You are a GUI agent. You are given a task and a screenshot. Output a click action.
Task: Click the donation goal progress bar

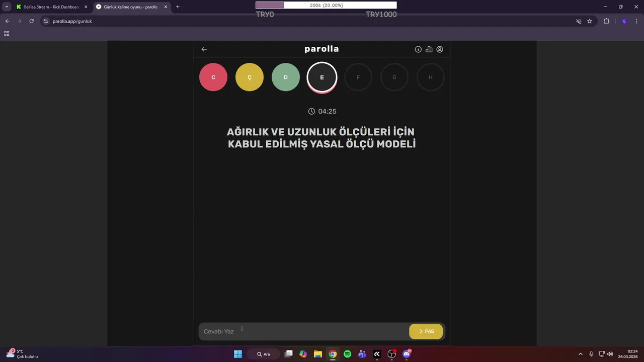click(x=326, y=5)
